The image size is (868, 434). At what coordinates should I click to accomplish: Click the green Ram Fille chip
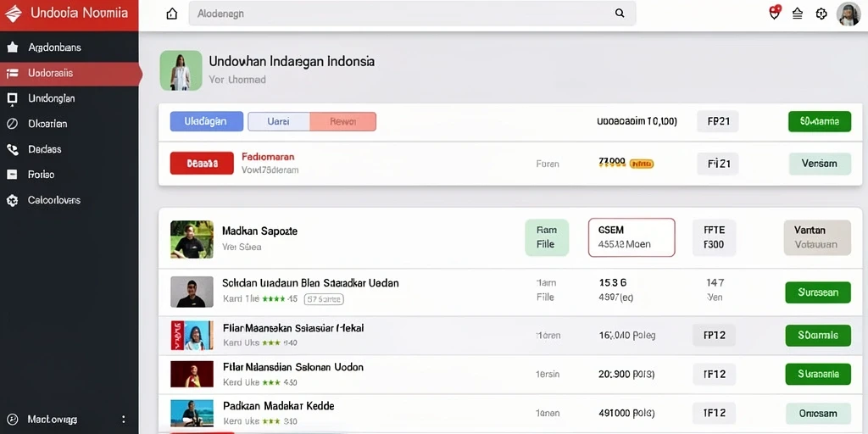point(547,237)
